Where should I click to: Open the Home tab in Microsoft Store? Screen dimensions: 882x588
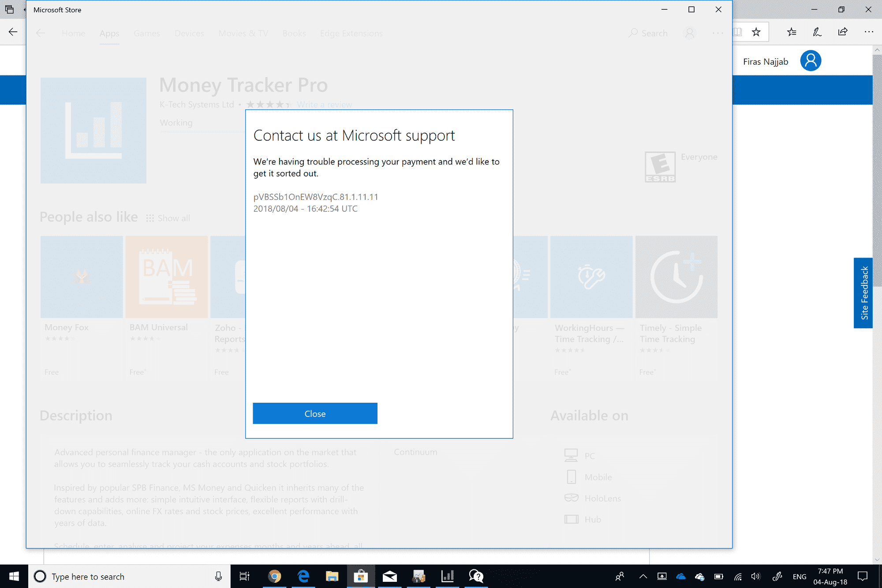(x=73, y=34)
